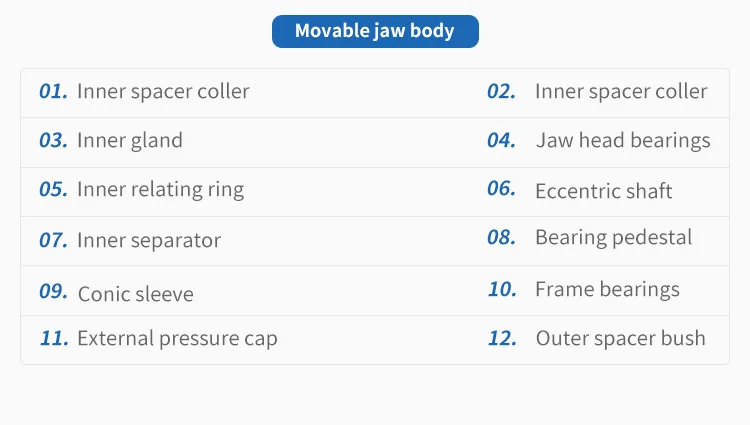This screenshot has width=750, height=425.
Task: Pick the Inner separator item
Action: pos(149,240)
